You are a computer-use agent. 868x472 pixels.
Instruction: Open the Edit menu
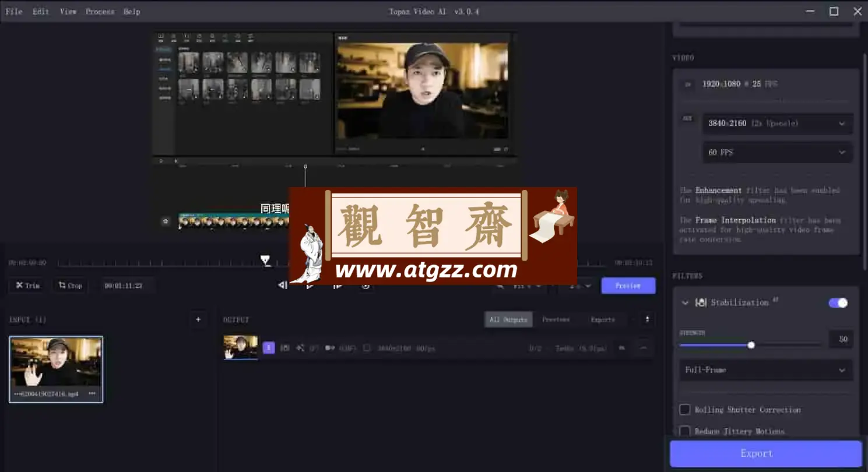pyautogui.click(x=41, y=12)
